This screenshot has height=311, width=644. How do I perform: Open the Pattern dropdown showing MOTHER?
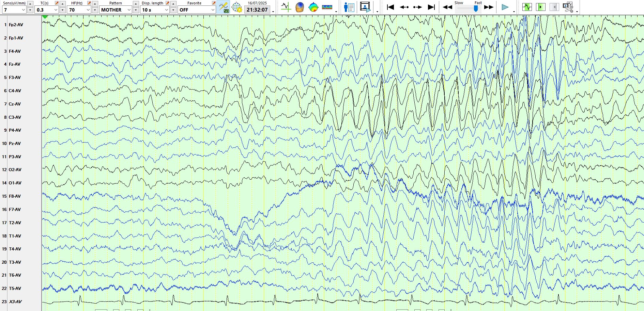coord(116,10)
